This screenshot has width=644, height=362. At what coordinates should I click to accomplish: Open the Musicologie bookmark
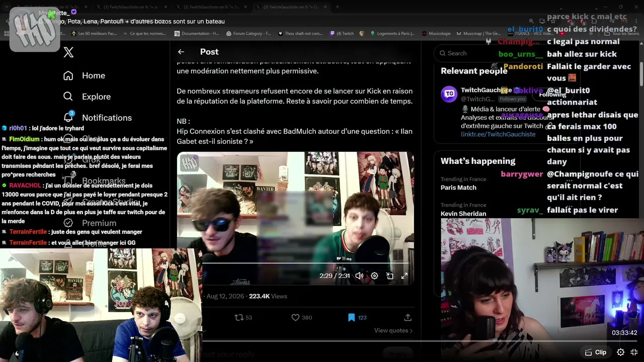click(436, 34)
